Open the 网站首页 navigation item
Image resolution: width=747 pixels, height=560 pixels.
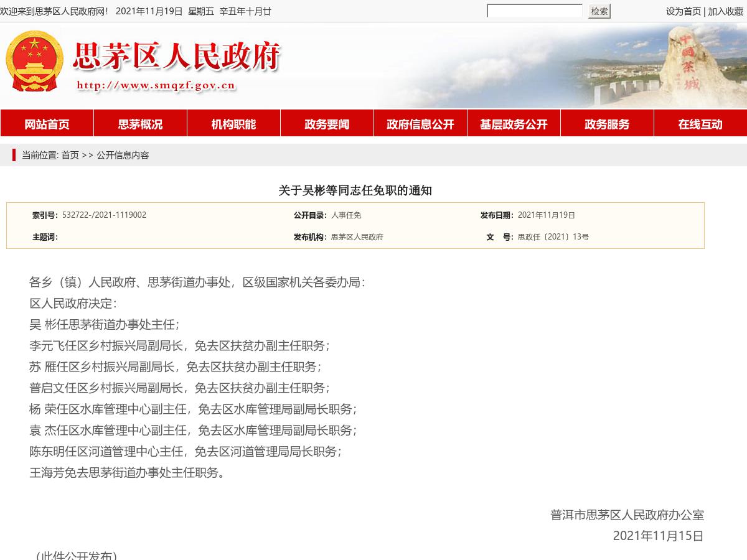(x=47, y=124)
